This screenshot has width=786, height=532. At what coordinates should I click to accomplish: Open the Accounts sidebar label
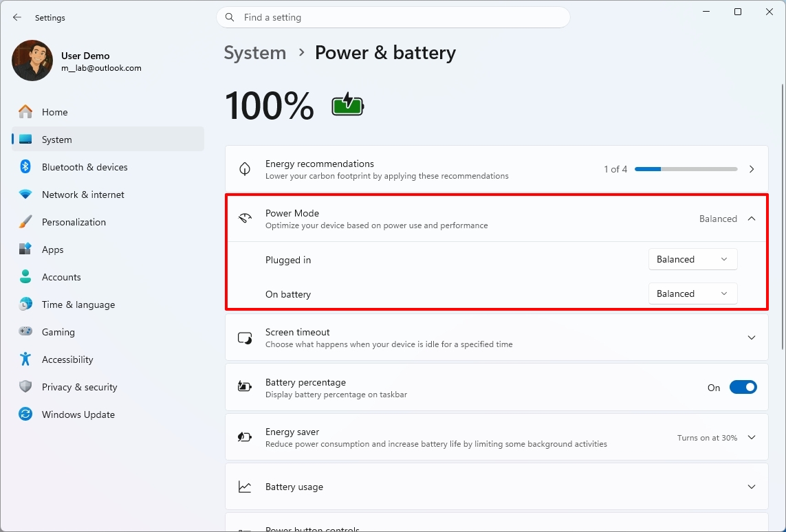point(61,277)
